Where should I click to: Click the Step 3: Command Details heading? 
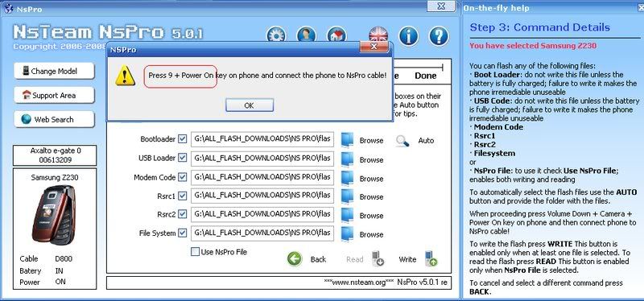[x=540, y=27]
